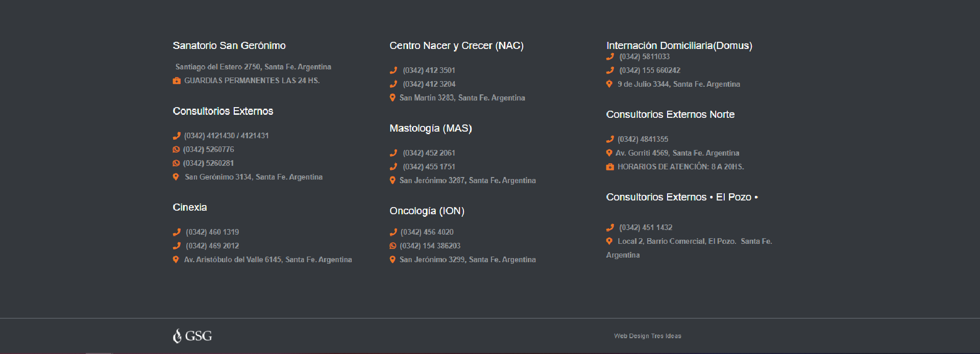Click address San Jerónimo 3299, Santa Fe
Screen dimensions: 980x354
pos(468,260)
